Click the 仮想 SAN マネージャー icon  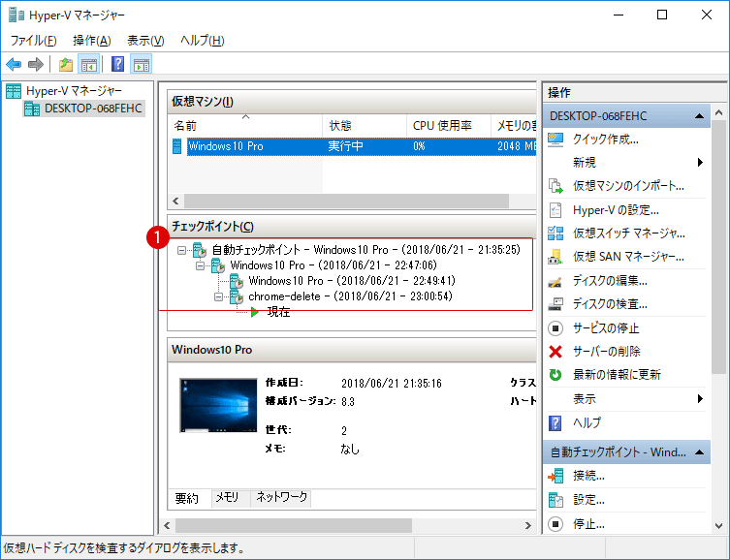pyautogui.click(x=555, y=257)
